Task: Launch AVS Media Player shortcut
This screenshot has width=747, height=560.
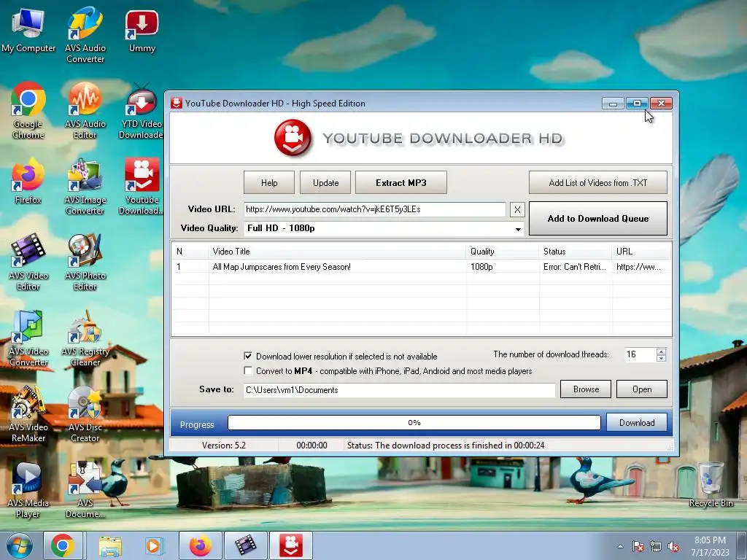Action: pyautogui.click(x=28, y=489)
